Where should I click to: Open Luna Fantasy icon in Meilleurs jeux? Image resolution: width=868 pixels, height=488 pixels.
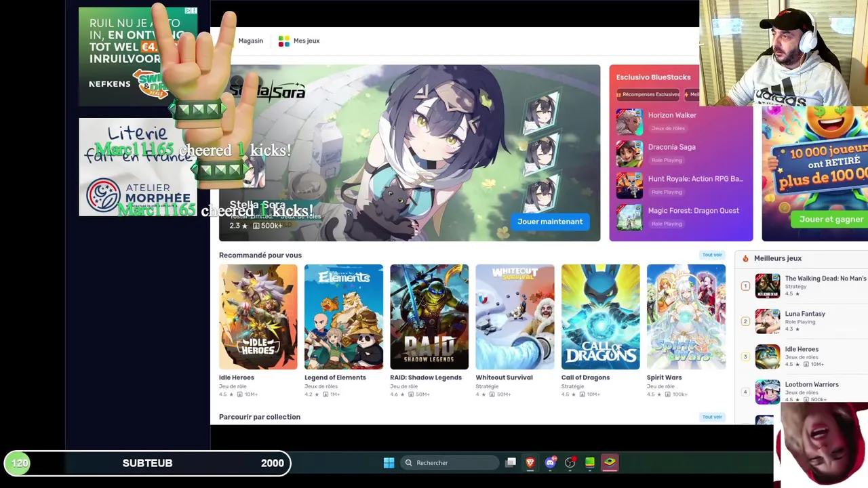point(768,321)
